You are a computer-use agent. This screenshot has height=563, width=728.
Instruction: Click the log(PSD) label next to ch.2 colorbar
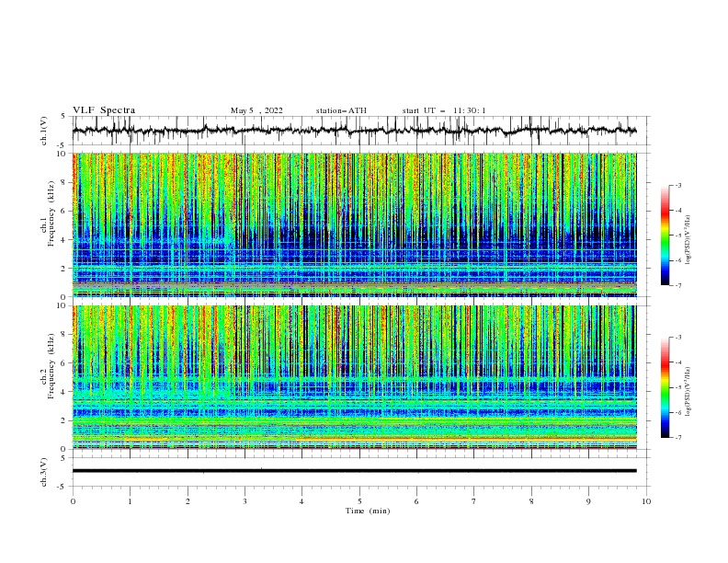pos(688,392)
